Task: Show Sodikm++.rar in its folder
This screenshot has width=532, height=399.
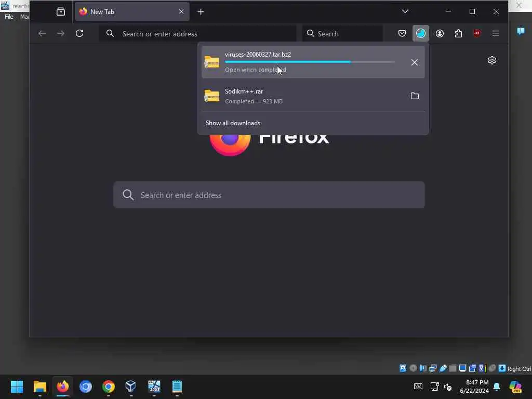Action: [x=415, y=96]
